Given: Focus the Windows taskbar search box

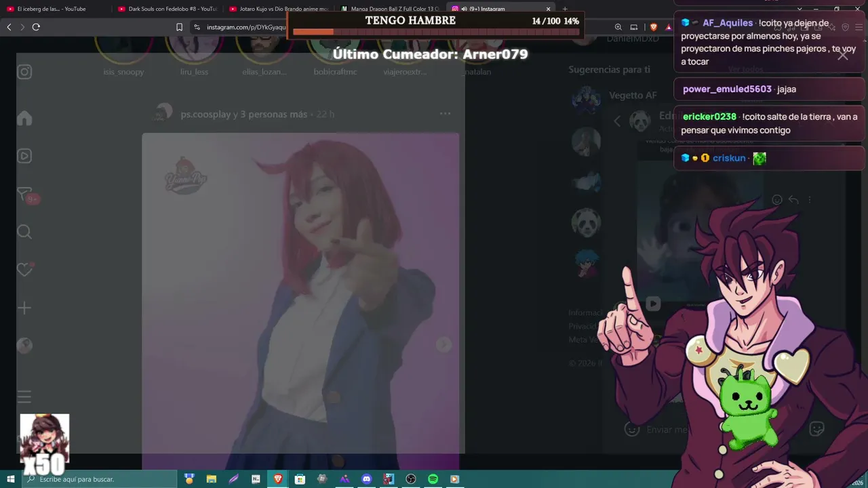Looking at the screenshot, I should click(99, 479).
